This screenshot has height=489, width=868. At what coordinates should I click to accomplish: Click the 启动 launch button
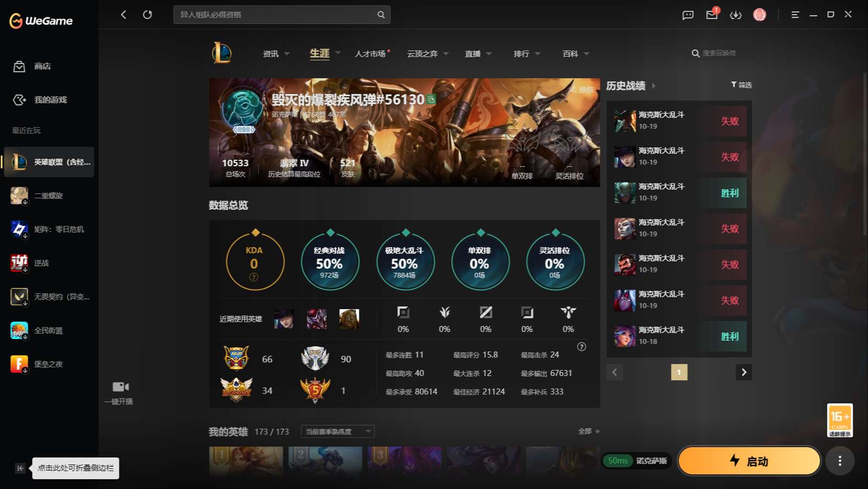coord(749,461)
